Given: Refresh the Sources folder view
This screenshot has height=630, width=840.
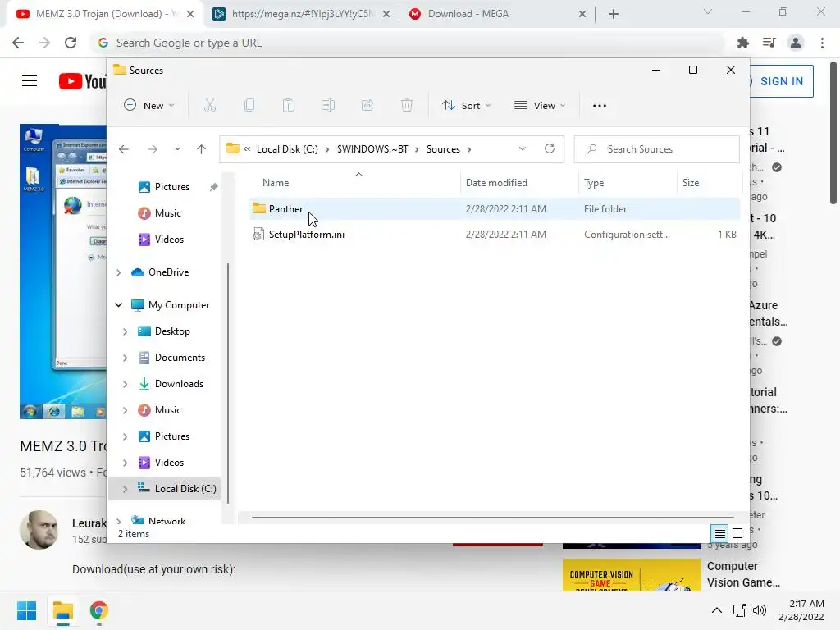Looking at the screenshot, I should (550, 149).
